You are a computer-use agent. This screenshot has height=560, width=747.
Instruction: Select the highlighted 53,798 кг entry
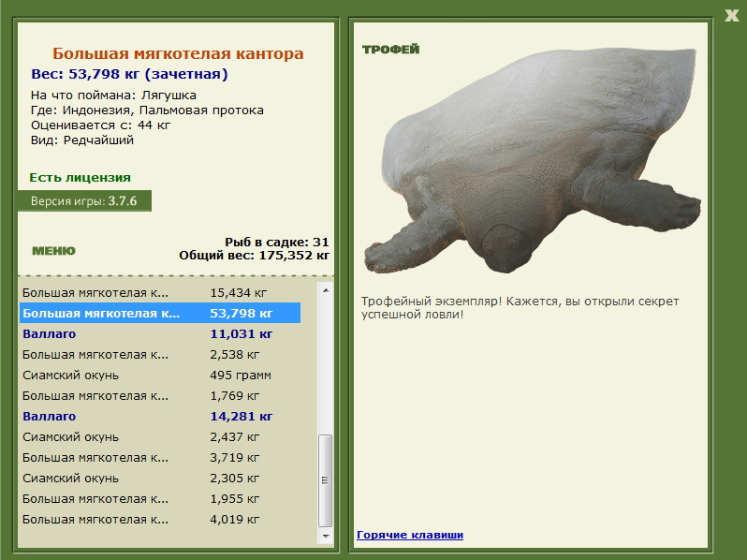(x=160, y=313)
